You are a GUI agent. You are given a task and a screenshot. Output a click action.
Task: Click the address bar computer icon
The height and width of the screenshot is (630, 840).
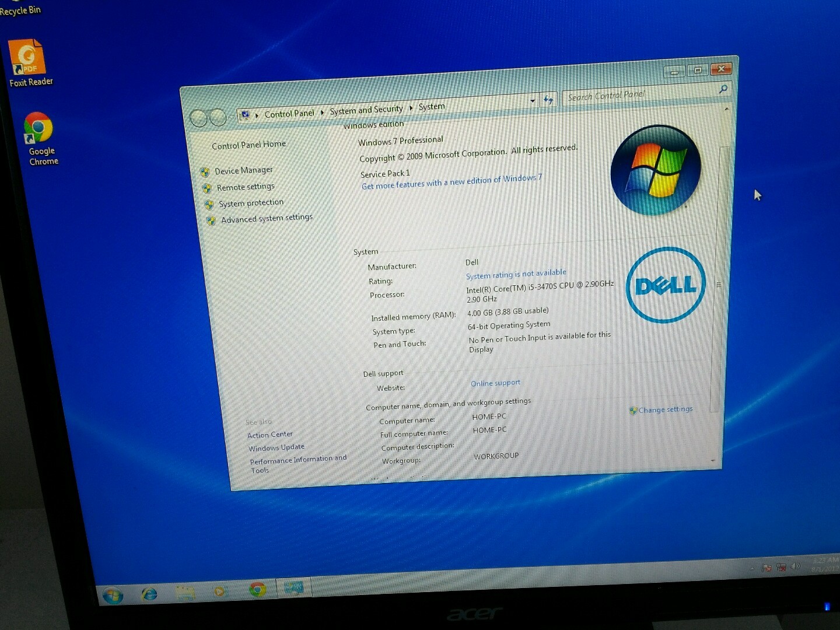click(x=246, y=115)
